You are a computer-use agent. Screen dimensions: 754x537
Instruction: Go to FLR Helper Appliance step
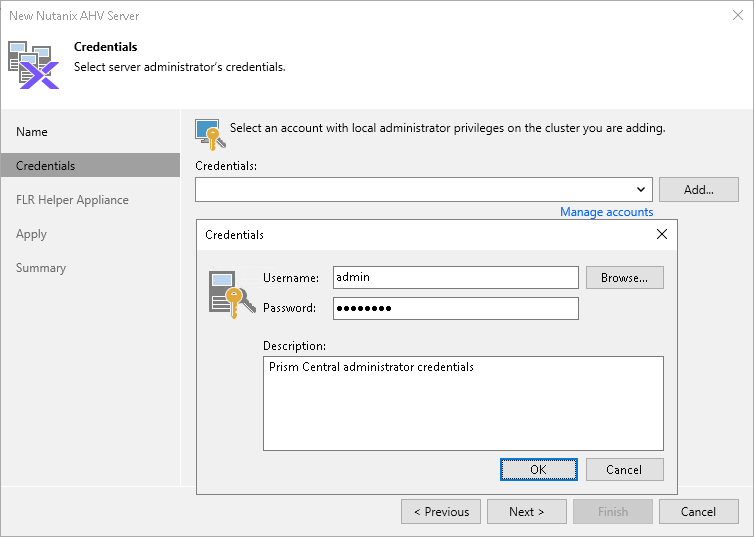(72, 200)
